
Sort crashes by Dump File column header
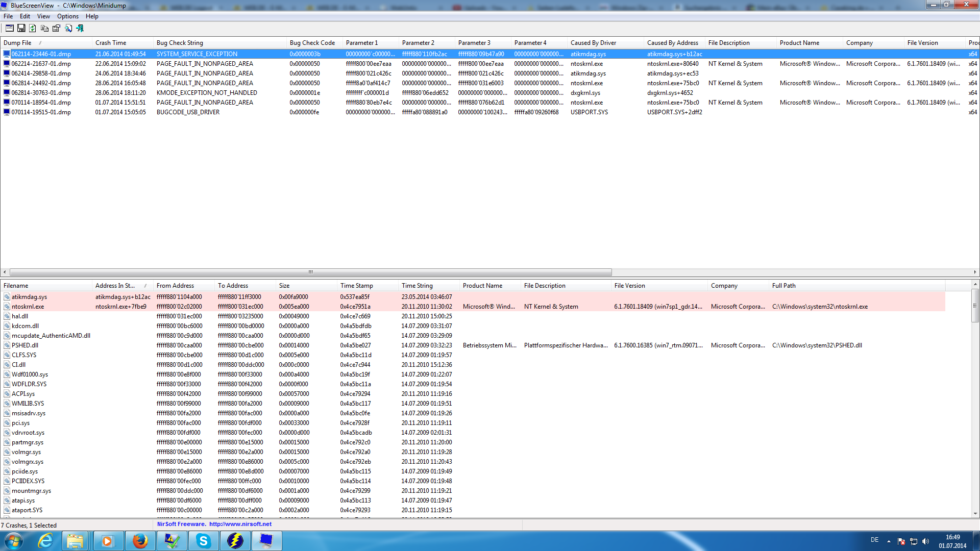click(18, 43)
